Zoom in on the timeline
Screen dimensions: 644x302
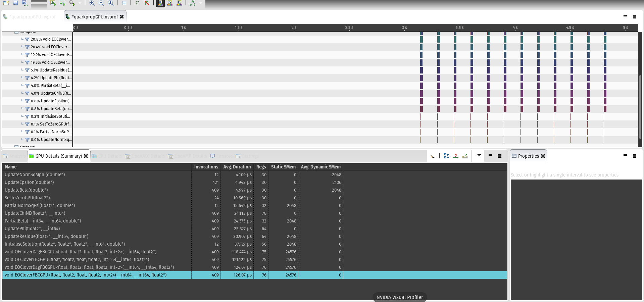point(92,3)
